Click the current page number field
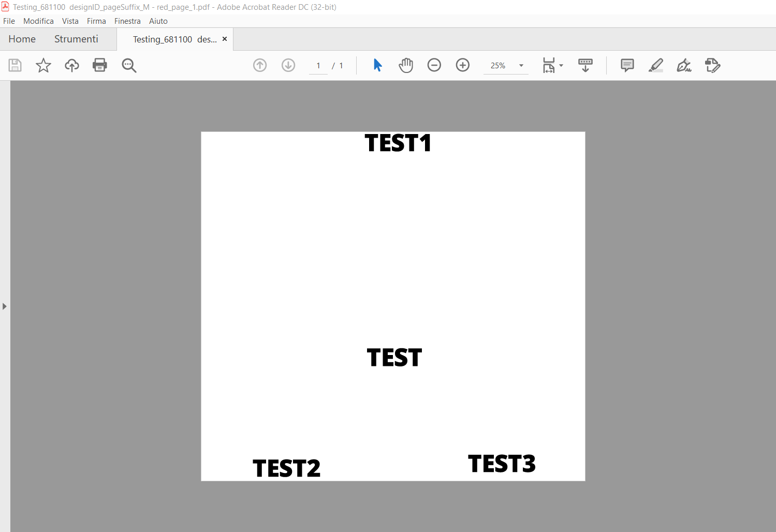Viewport: 776px width, 532px height. tap(318, 66)
